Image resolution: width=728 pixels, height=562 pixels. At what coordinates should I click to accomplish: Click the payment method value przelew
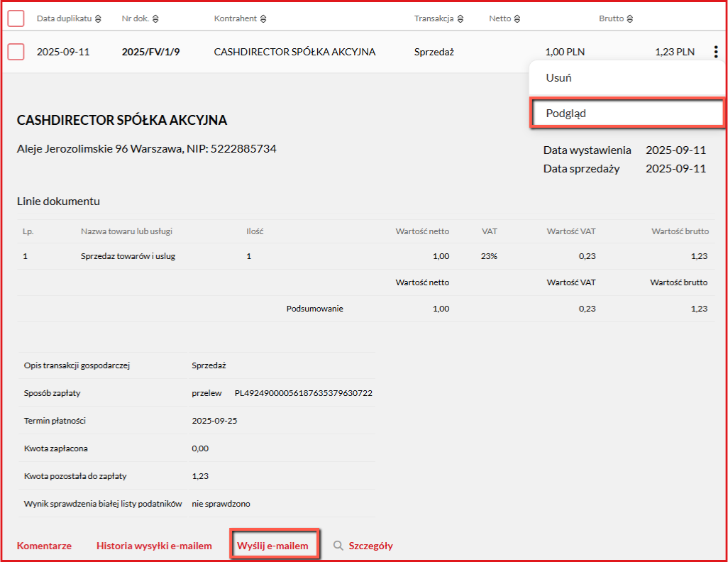(206, 393)
